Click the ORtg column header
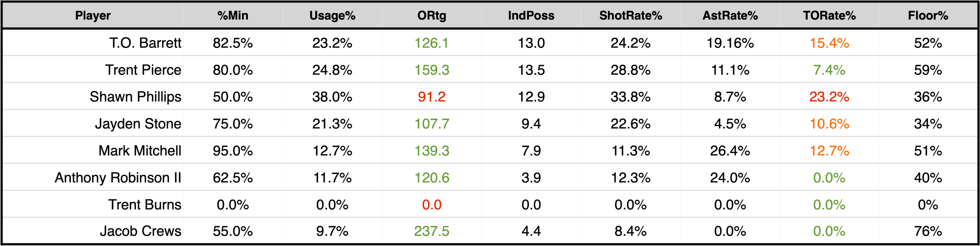 point(432,16)
